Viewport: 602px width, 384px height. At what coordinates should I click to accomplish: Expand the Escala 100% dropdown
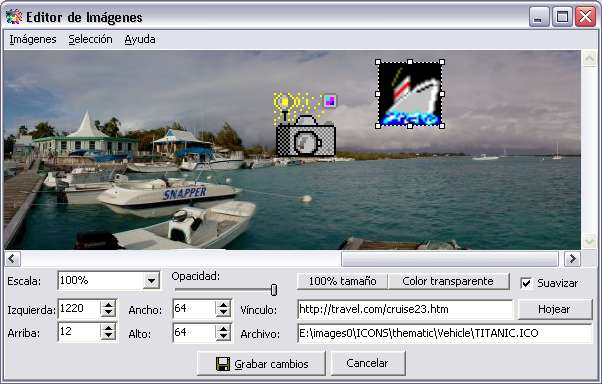coord(152,281)
